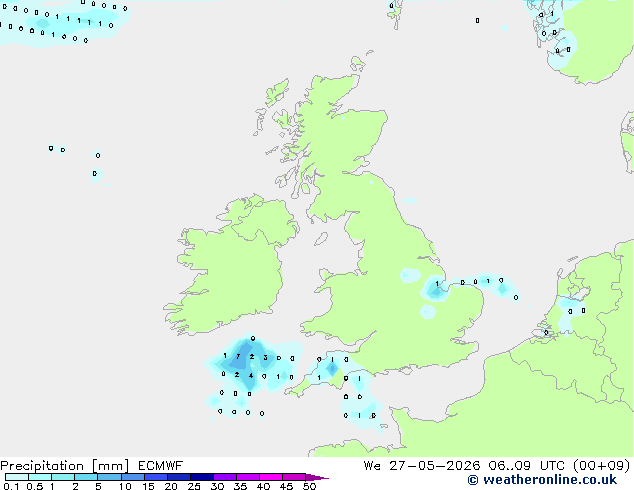
Task: Click the Isle of Man outline
Action: coord(321,239)
